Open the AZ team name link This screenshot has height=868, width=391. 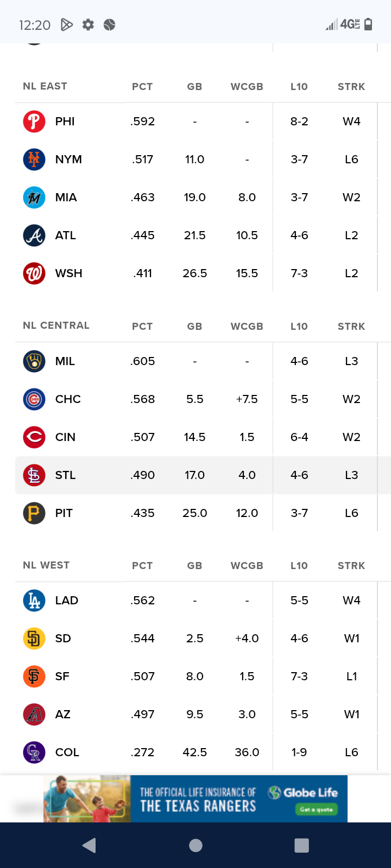tap(62, 714)
